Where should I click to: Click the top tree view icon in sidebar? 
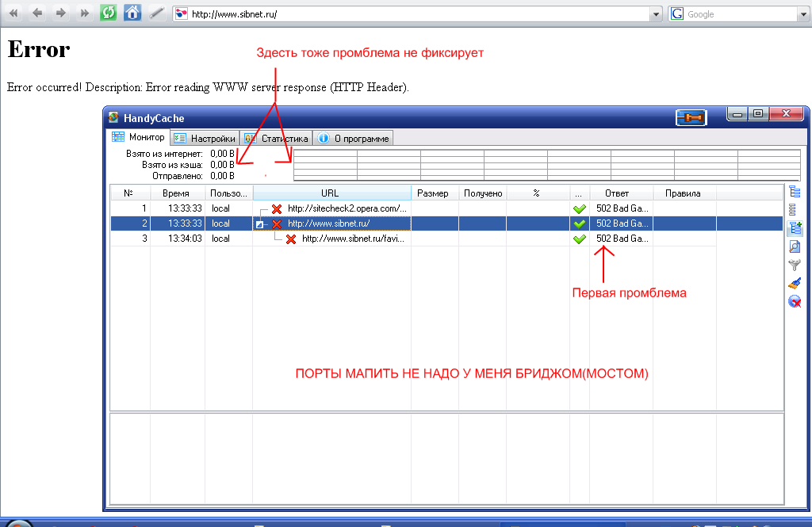tap(795, 192)
